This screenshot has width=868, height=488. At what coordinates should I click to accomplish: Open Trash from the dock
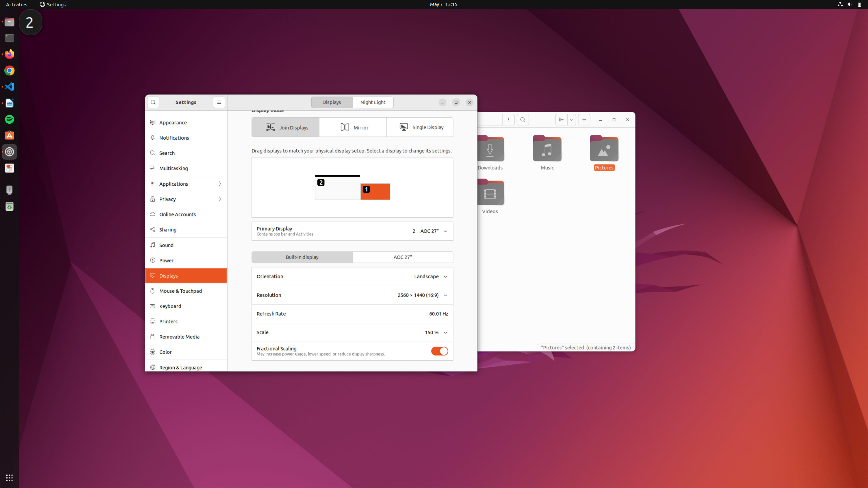[10, 206]
